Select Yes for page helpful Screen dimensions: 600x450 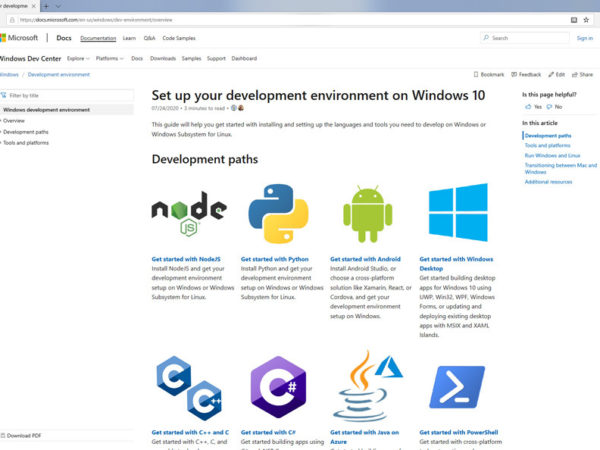coord(534,106)
